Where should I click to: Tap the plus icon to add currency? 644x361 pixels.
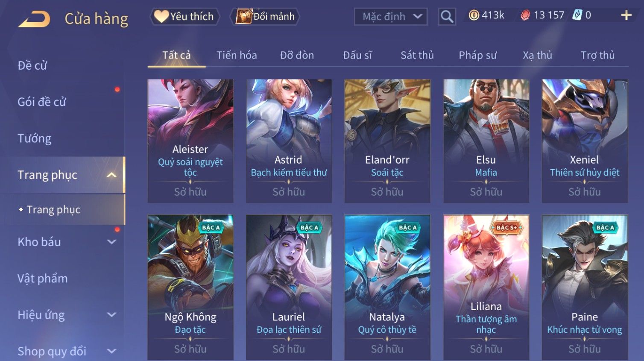tap(626, 16)
